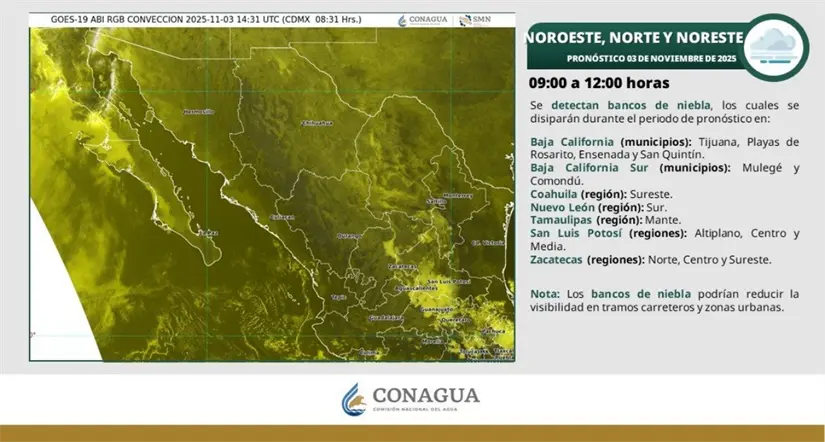Click Pachuca on the satellite map
Viewport: 825px width, 442px height.
494,332
